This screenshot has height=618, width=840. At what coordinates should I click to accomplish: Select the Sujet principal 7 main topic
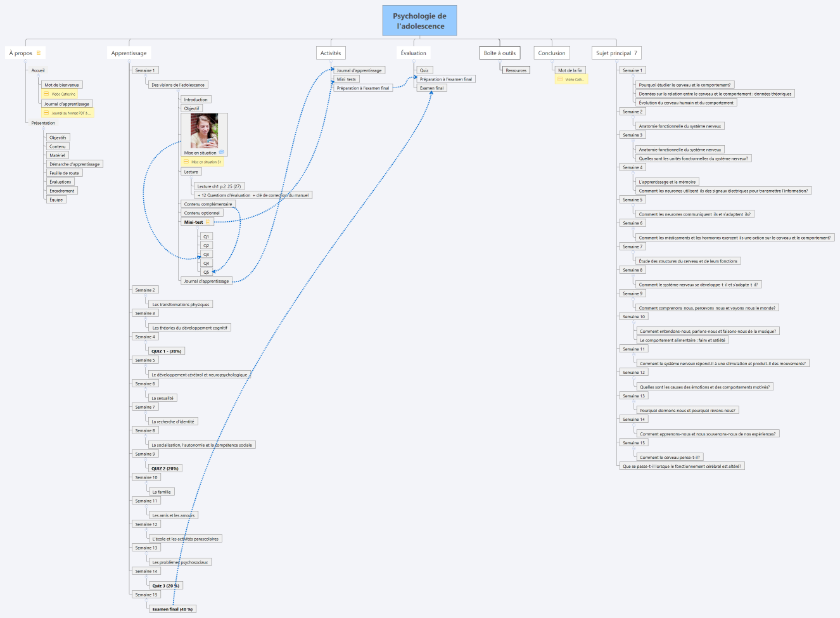616,53
